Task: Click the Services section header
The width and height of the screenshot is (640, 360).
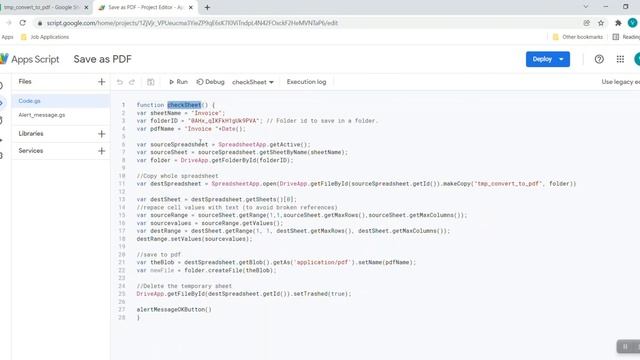Action: (31, 151)
